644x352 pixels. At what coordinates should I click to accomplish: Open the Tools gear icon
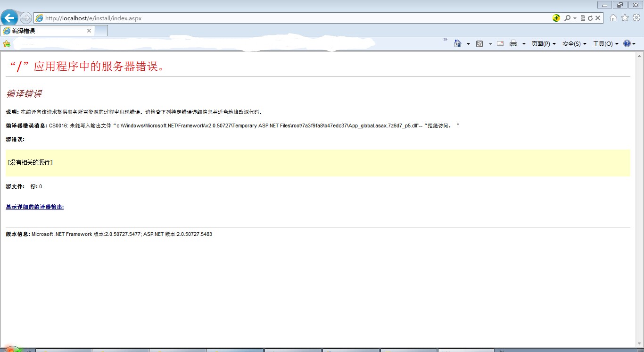[636, 18]
